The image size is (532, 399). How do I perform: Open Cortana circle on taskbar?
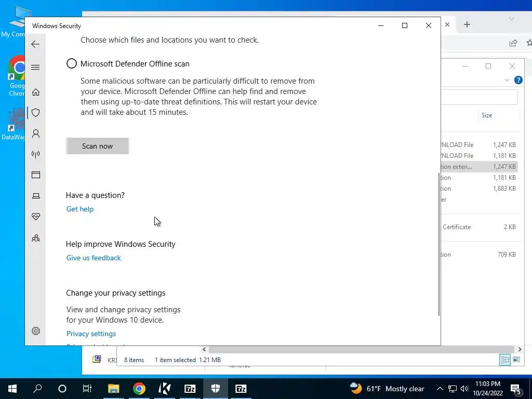(62, 389)
